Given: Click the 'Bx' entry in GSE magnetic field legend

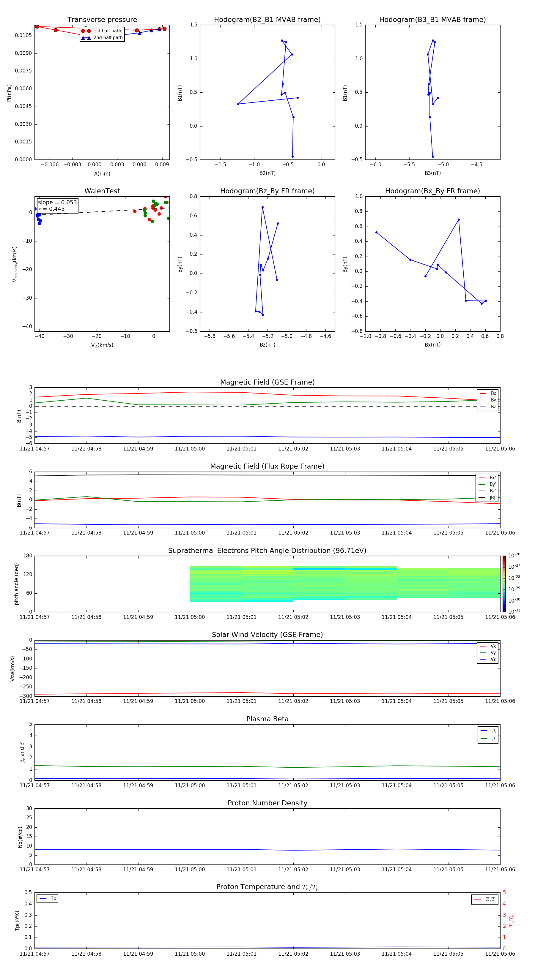Looking at the screenshot, I should click(x=488, y=393).
